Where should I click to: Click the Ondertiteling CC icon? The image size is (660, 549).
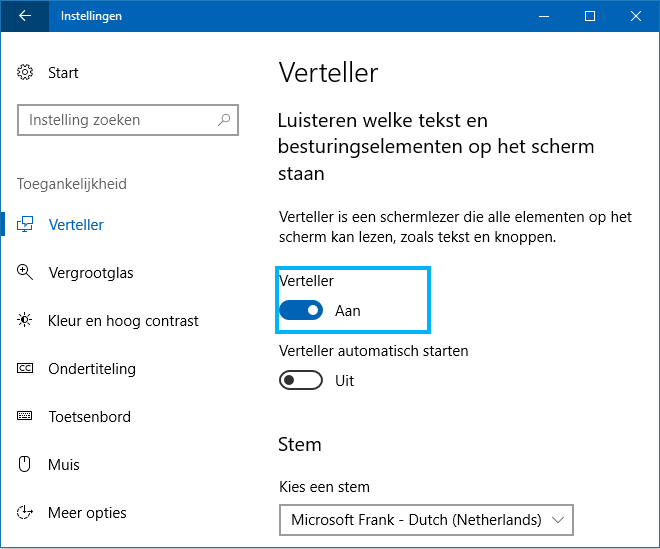[x=25, y=368]
